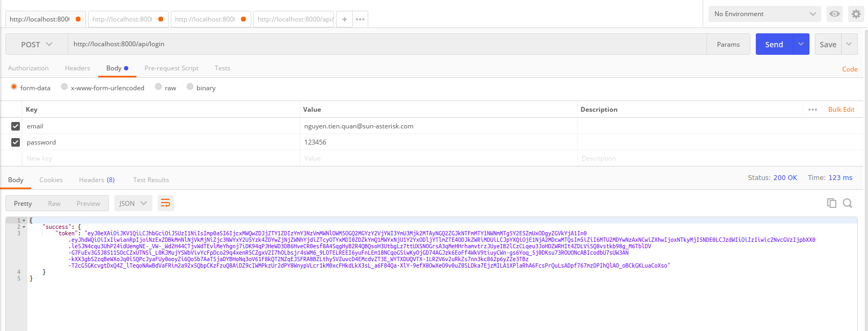Image resolution: width=868 pixels, height=331 pixels.
Task: Copy the response body to clipboard
Action: (831, 203)
